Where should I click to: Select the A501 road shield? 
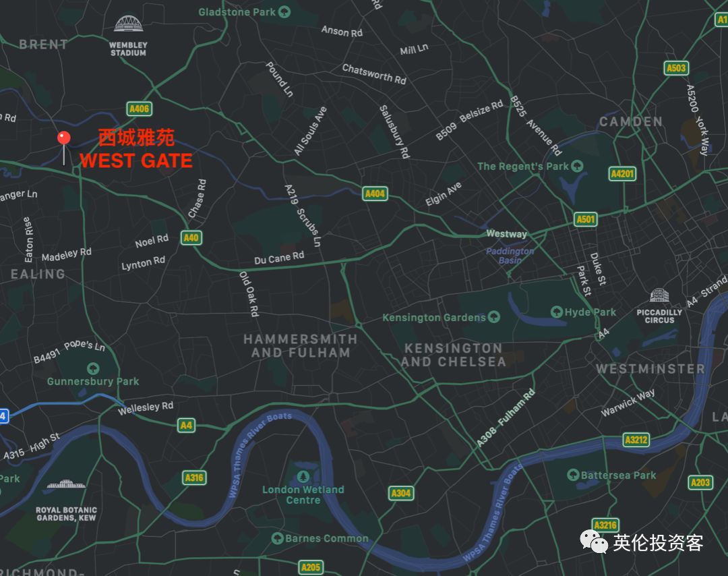click(x=585, y=219)
